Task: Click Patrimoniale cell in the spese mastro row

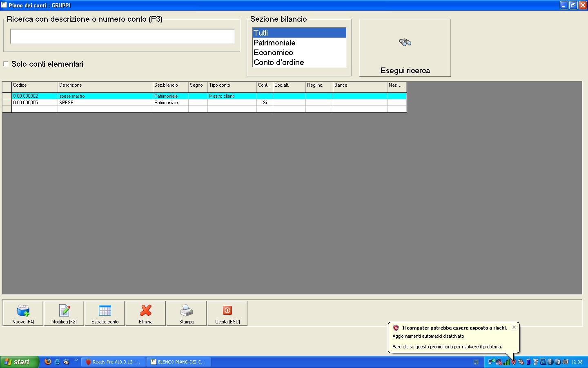Action: coord(171,96)
